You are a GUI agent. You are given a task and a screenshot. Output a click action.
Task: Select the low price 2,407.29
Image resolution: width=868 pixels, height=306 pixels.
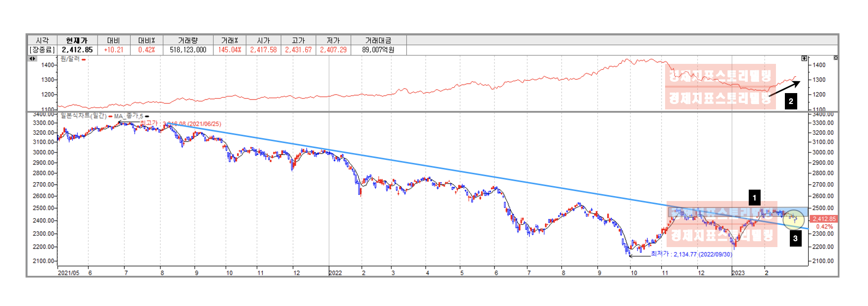(x=334, y=50)
